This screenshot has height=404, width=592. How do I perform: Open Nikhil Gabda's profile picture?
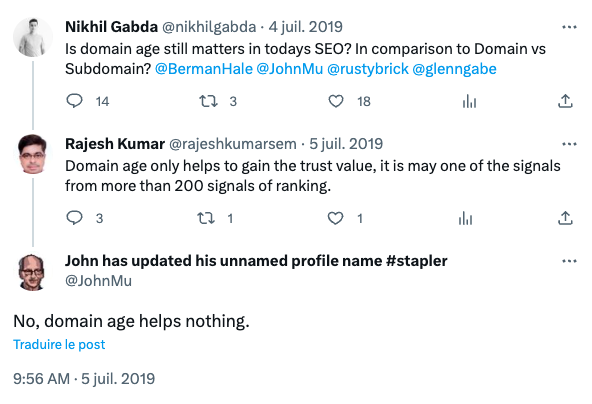[x=33, y=37]
